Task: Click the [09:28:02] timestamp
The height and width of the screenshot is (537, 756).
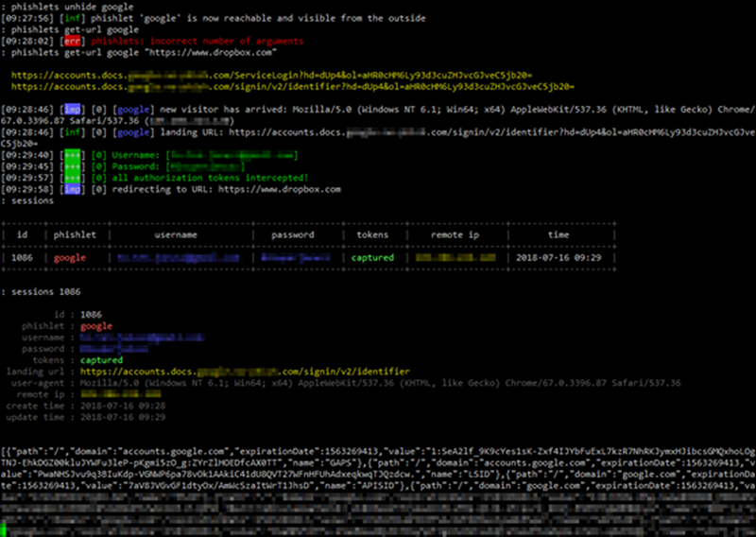Action: (27, 41)
